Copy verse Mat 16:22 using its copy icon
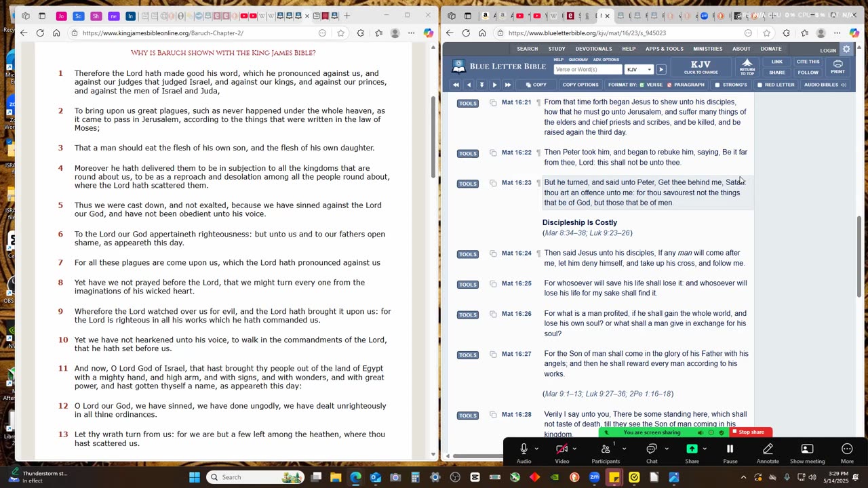Image resolution: width=868 pixels, height=488 pixels. click(x=493, y=153)
